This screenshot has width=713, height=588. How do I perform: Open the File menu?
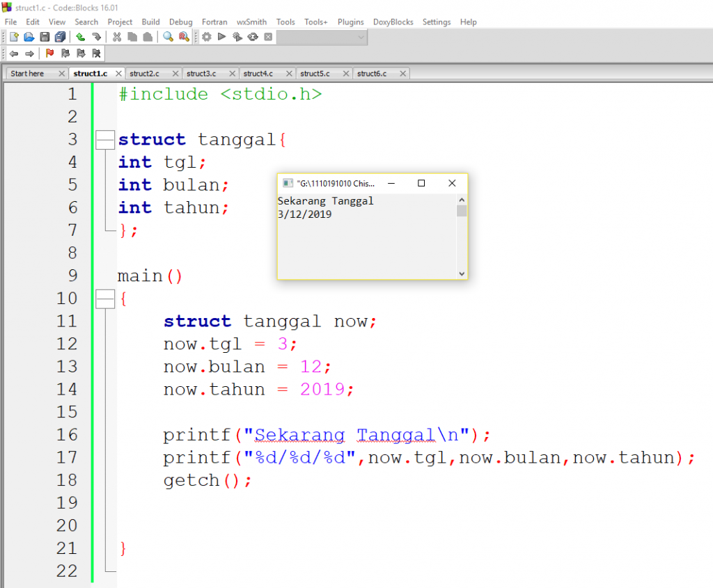11,22
